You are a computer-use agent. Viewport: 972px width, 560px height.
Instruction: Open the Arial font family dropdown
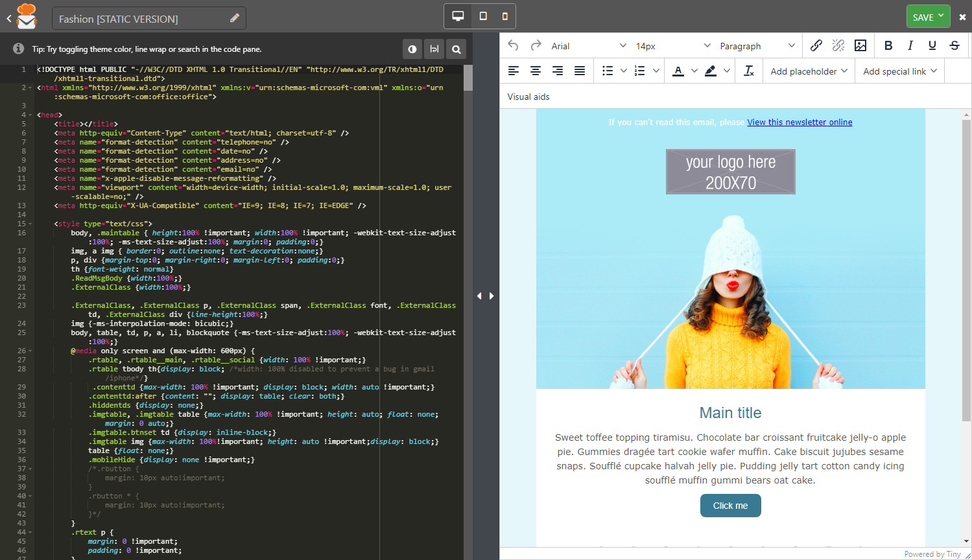pyautogui.click(x=589, y=46)
